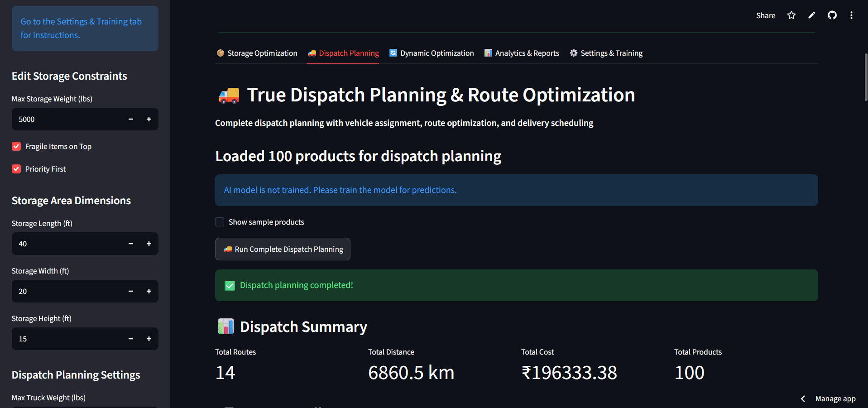Click the pencil edit icon
Image resolution: width=868 pixels, height=408 pixels.
[812, 15]
